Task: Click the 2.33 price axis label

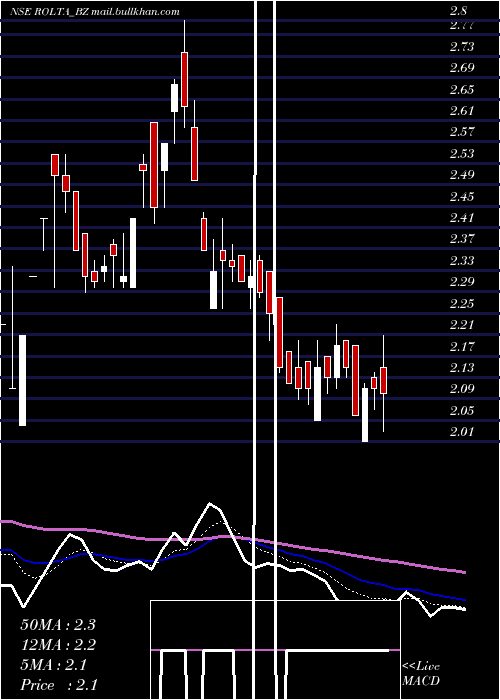Action: [x=462, y=260]
